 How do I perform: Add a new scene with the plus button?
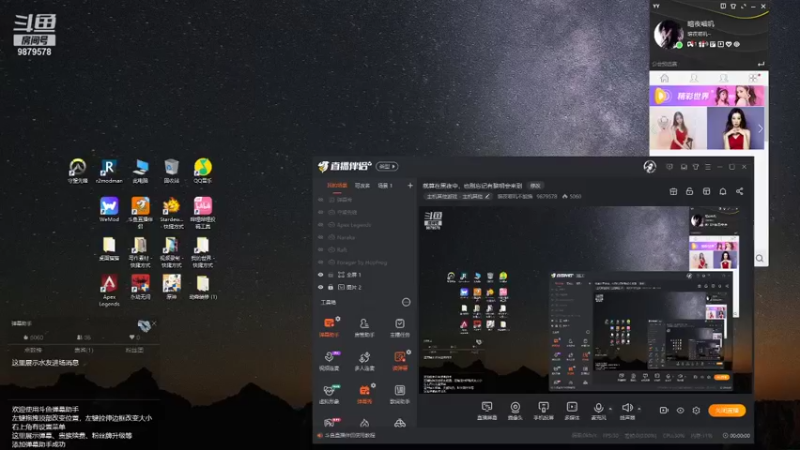click(x=410, y=186)
